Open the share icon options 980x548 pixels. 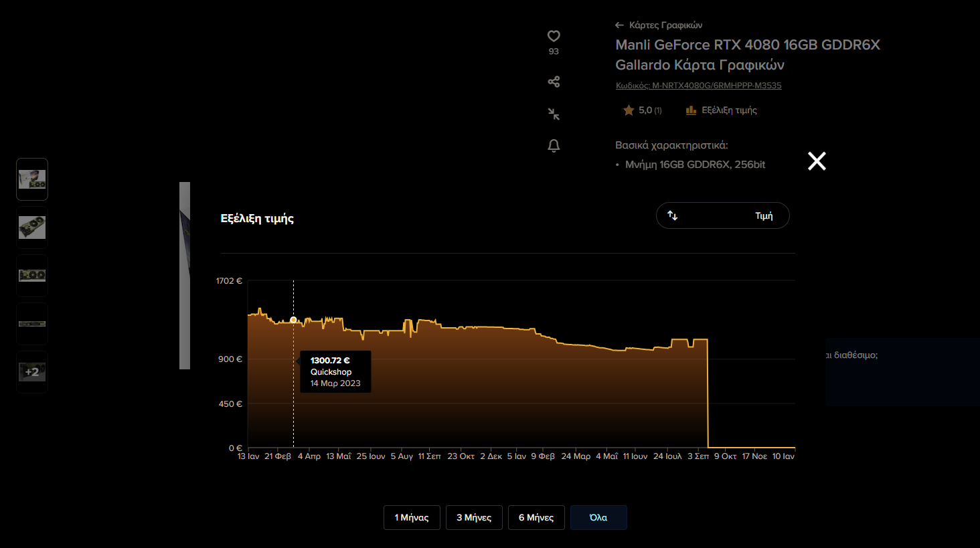554,82
